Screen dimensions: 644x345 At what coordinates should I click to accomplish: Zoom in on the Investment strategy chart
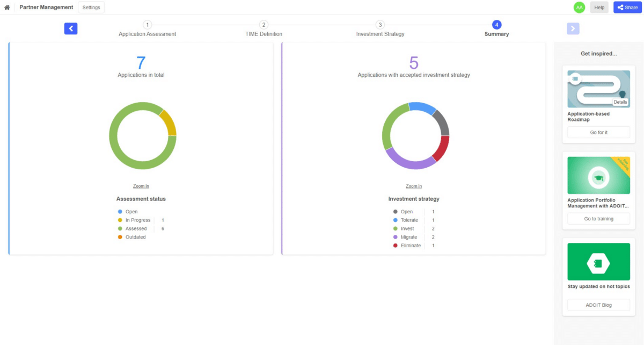click(414, 185)
